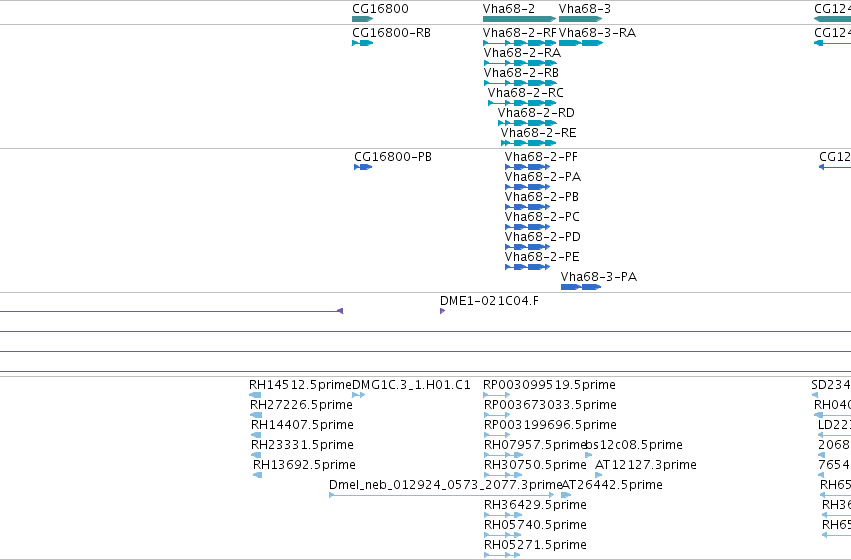Select the RH36429.5prime EST
Screen dimensions: 851x560
pyautogui.click(x=503, y=515)
